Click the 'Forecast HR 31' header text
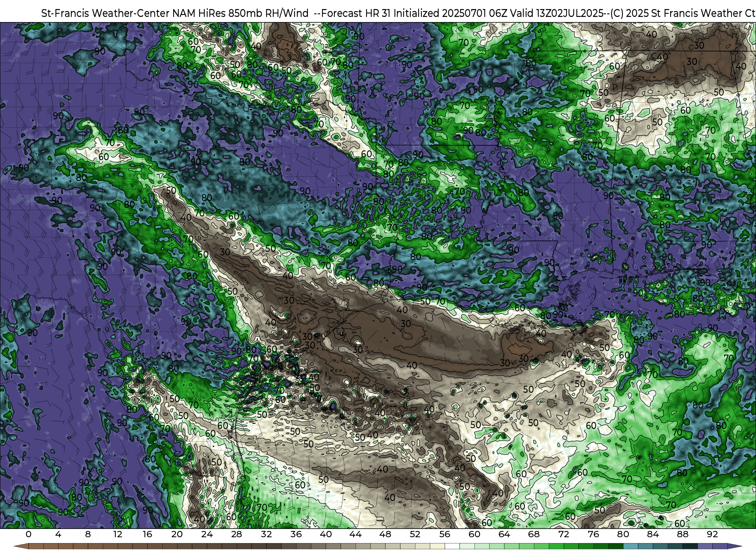This screenshot has height=551, width=756. (x=356, y=13)
